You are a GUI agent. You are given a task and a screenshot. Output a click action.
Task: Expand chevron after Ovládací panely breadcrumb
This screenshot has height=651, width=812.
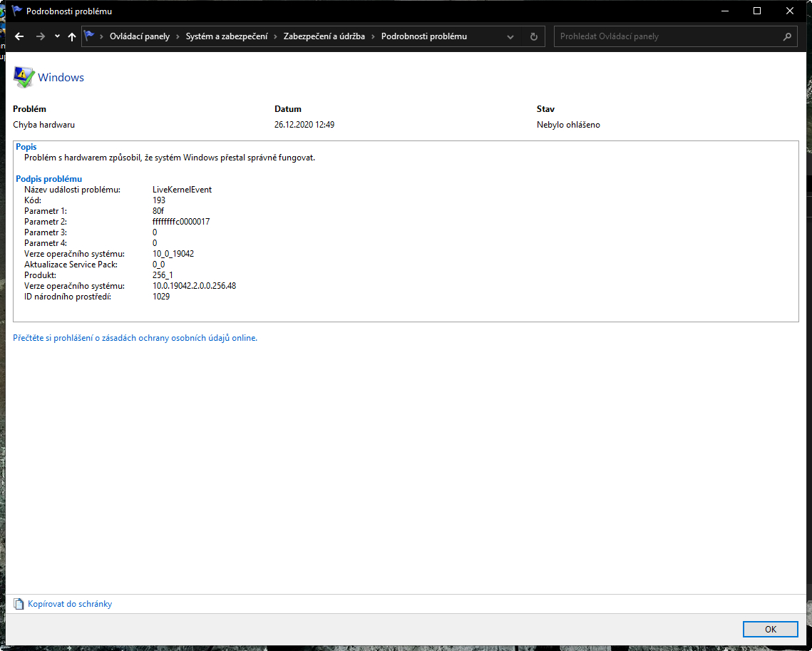[178, 36]
